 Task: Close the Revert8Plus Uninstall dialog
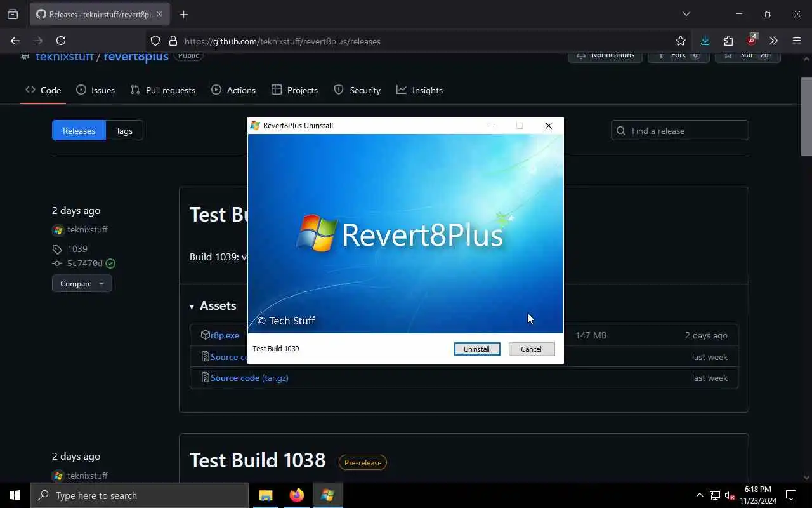[549, 126]
